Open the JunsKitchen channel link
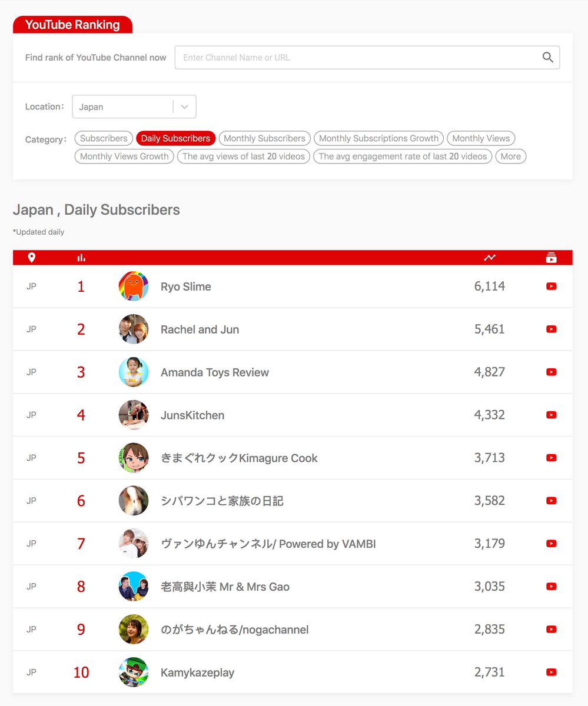 [192, 415]
